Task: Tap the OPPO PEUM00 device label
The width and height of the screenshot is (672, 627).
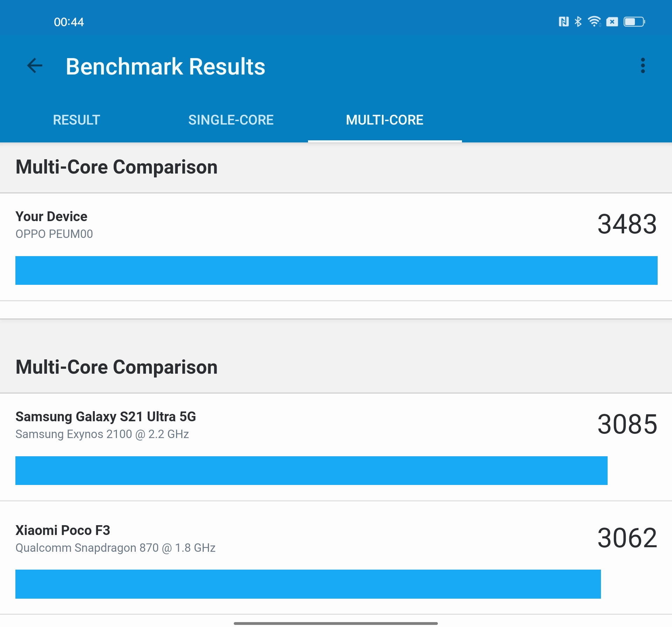Action: 54,234
